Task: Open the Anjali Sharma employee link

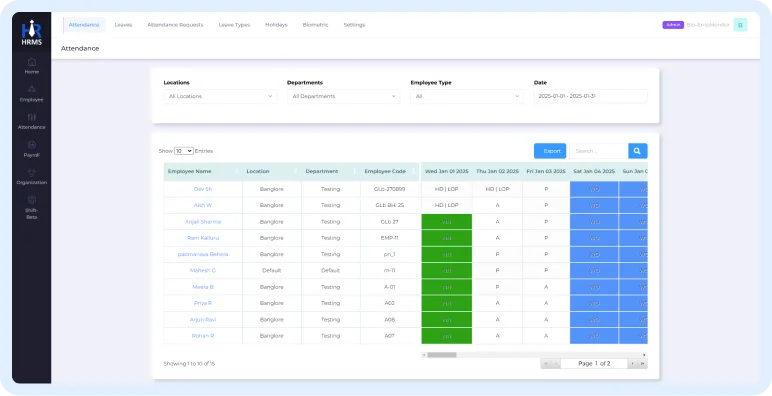Action: click(203, 222)
